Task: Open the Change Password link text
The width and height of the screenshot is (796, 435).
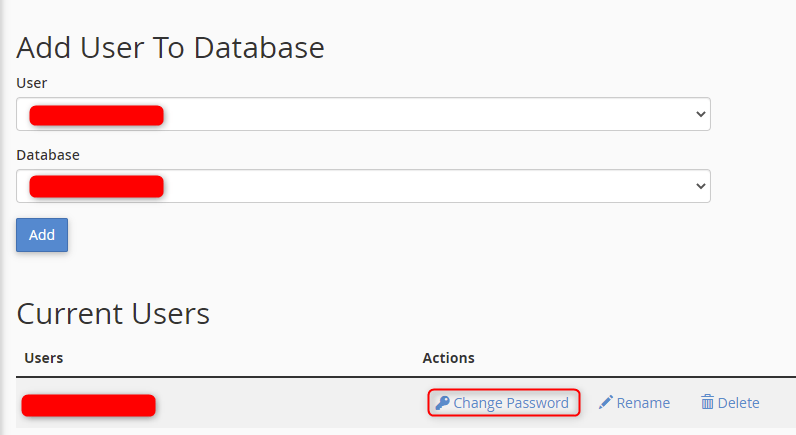Action: 511,403
